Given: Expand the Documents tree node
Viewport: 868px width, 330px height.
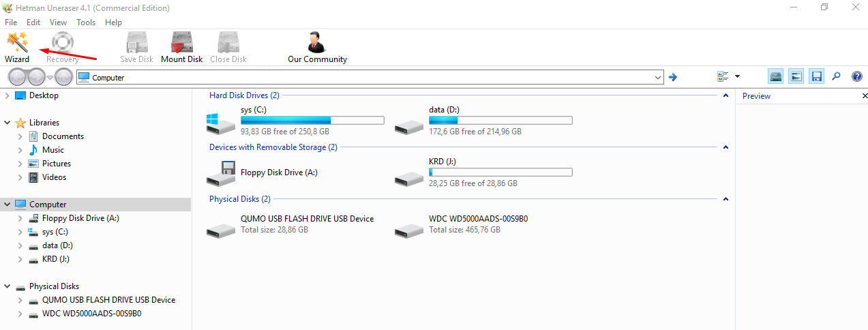Looking at the screenshot, I should [20, 136].
